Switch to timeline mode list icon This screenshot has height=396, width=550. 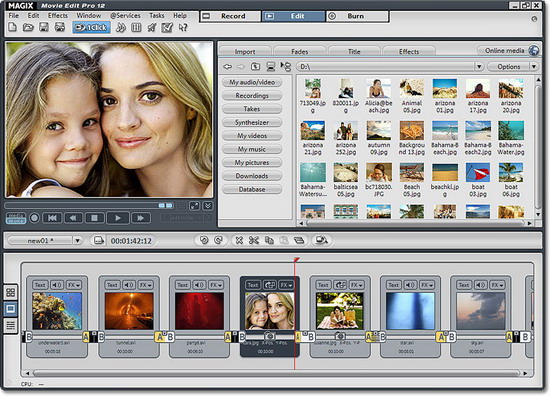(11, 326)
